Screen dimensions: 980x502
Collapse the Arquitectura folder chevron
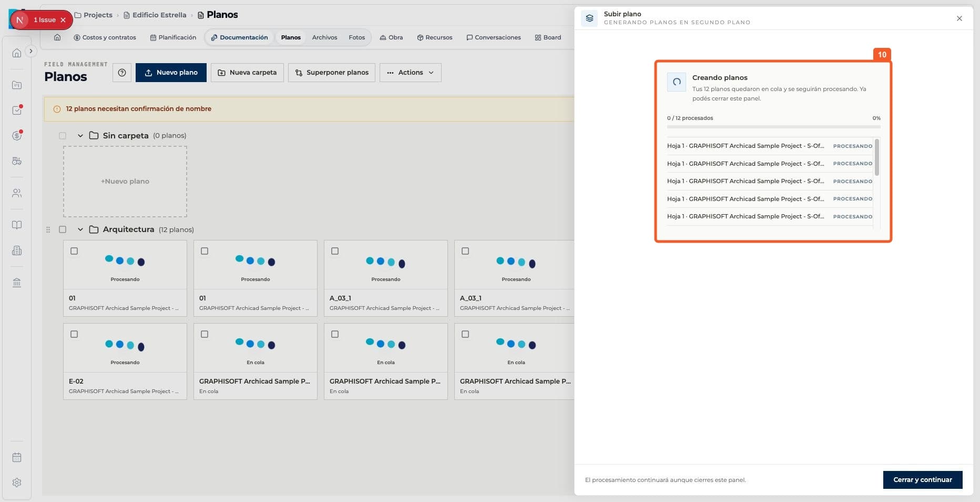coord(80,229)
